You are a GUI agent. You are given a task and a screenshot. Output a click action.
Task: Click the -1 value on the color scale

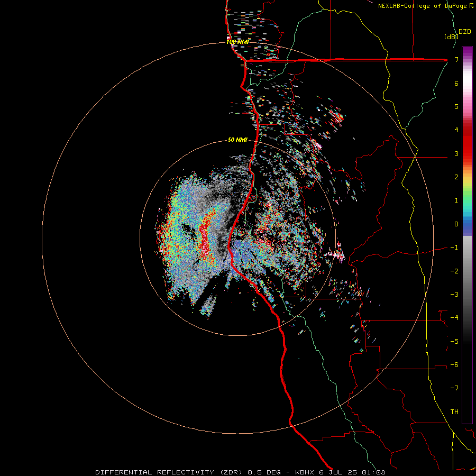(x=454, y=248)
